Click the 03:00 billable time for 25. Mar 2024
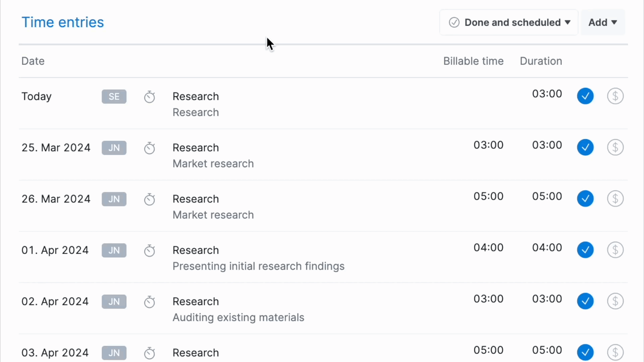 488,145
